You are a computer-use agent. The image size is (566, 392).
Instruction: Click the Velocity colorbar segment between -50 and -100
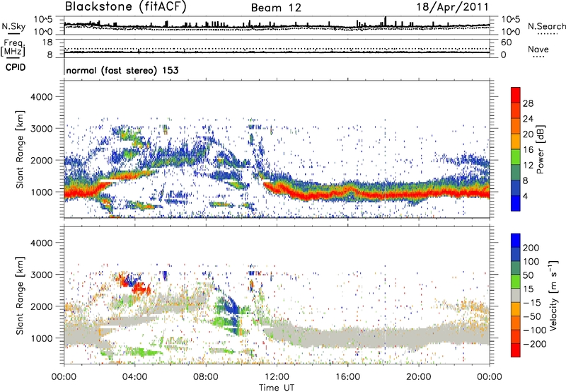coord(516,323)
